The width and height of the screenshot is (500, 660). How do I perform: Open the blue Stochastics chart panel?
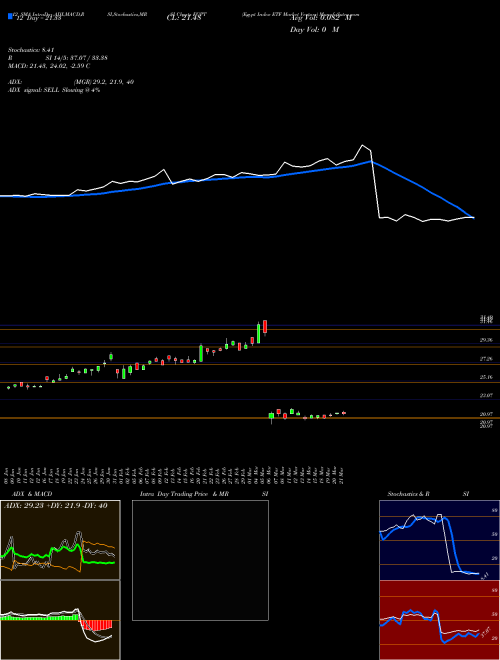439,540
